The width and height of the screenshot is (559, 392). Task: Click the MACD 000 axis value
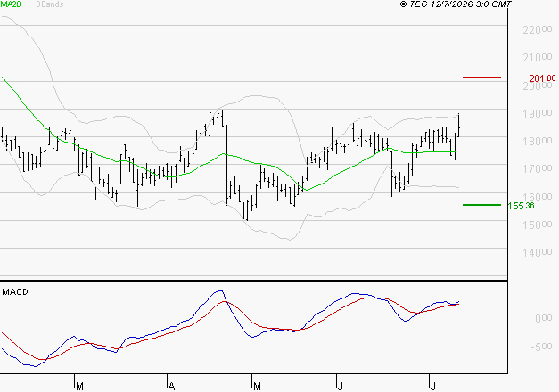tap(544, 318)
